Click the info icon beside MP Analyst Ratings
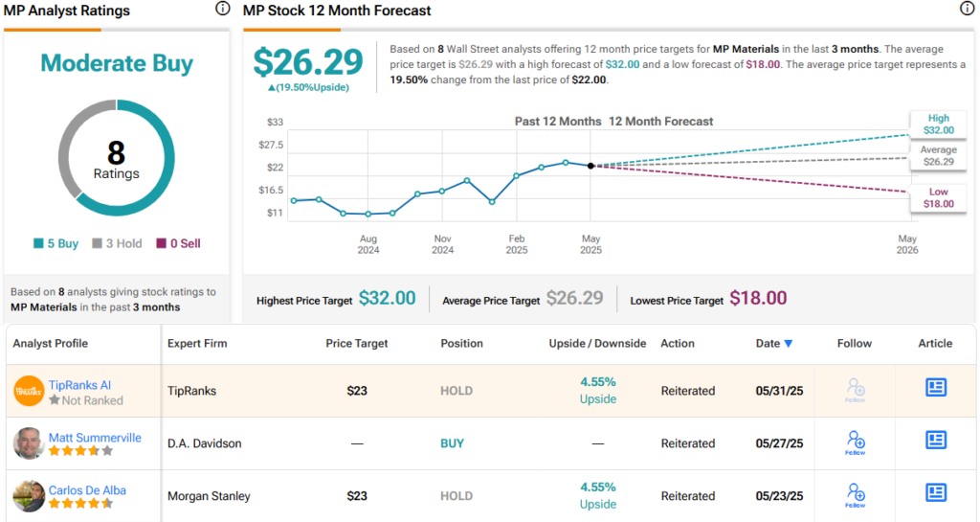980x522 pixels. (x=222, y=9)
